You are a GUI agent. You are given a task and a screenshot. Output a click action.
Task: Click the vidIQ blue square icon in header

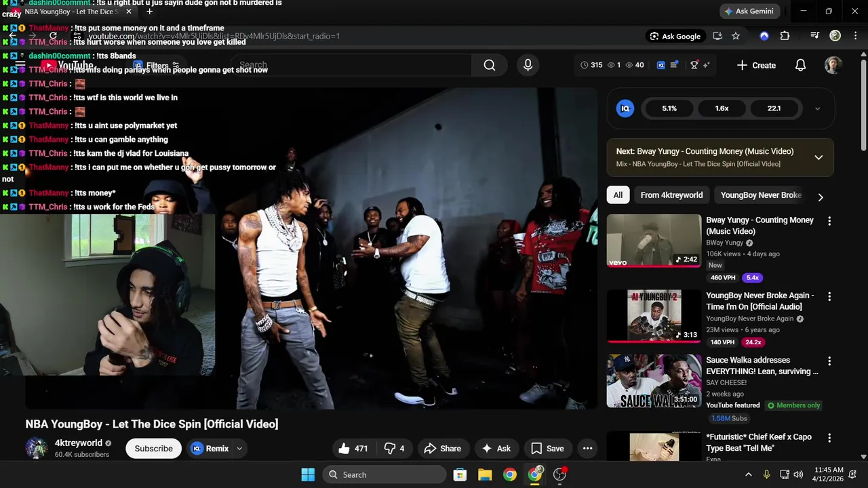tap(661, 65)
